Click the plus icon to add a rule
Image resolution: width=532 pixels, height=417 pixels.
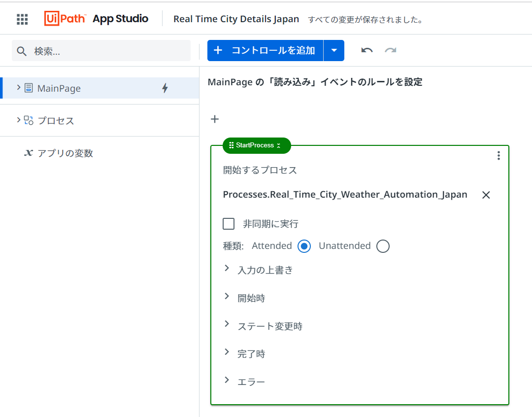[x=215, y=119]
